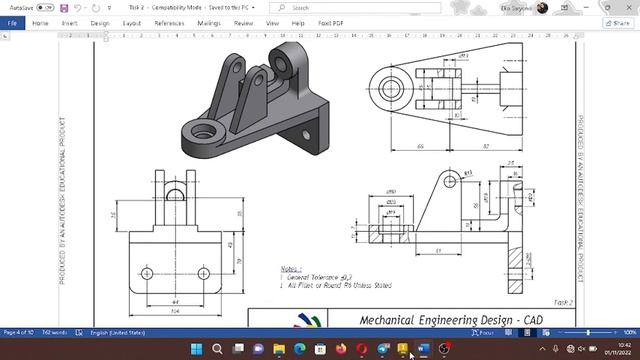Click the 'Mechanical Engineering Design - CAD' title
The width and height of the screenshot is (640, 360).
pos(451,320)
